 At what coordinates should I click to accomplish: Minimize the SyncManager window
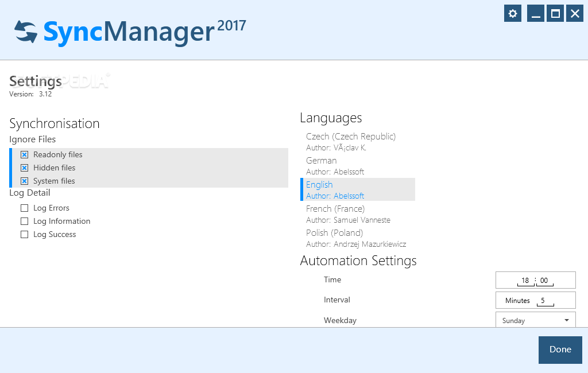536,14
